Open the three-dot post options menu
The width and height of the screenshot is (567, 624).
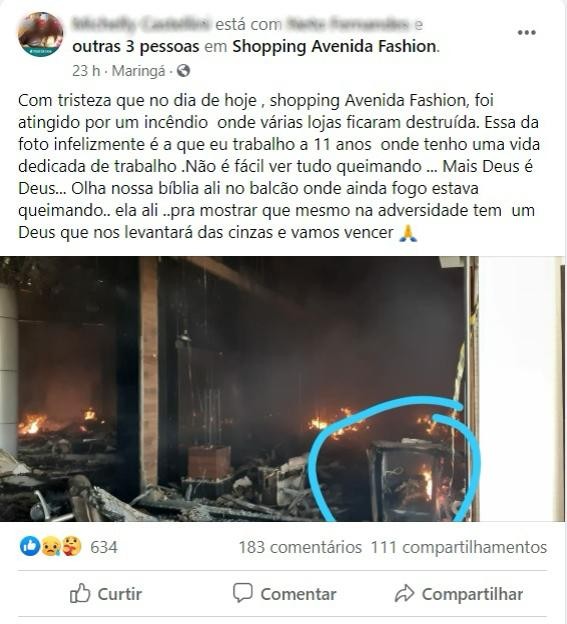(x=526, y=33)
